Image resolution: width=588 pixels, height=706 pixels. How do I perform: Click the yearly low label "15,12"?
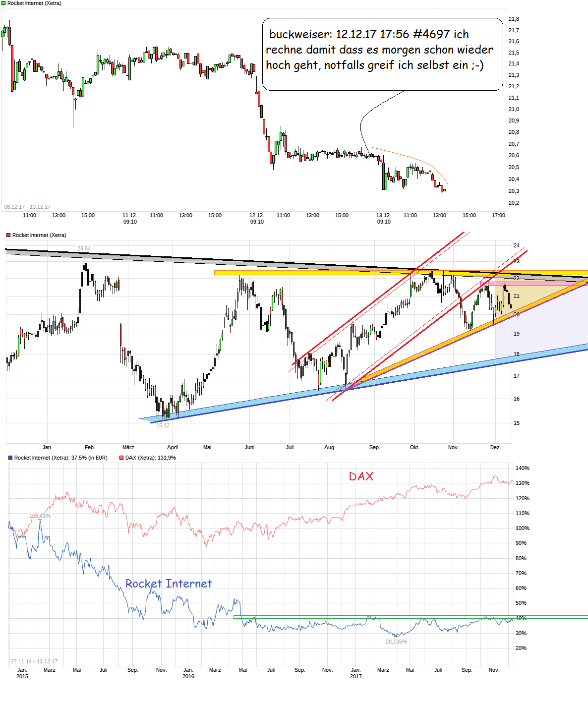(x=163, y=425)
